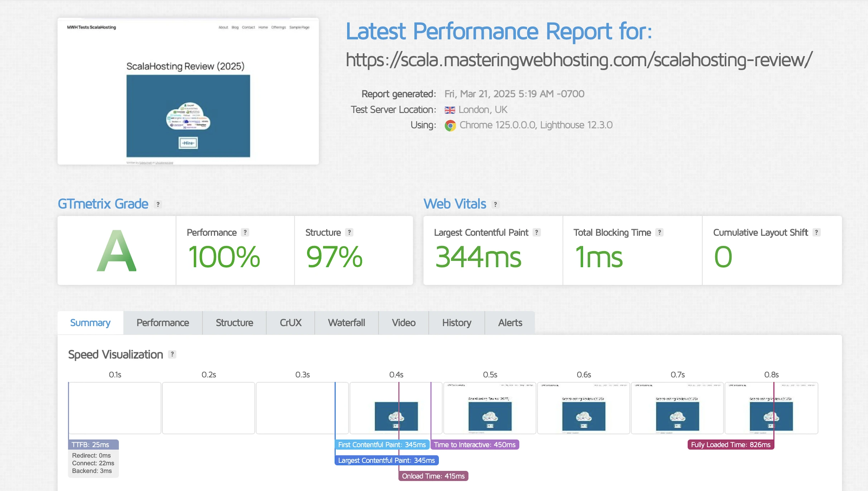Click the UK flag icon
The image size is (868, 491).
(x=450, y=110)
